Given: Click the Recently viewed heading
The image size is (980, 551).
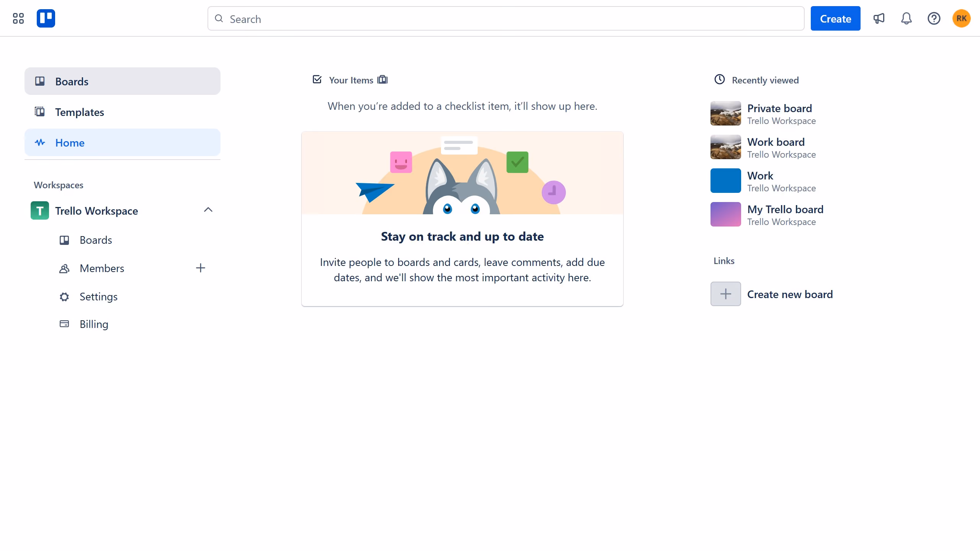Looking at the screenshot, I should tap(765, 80).
